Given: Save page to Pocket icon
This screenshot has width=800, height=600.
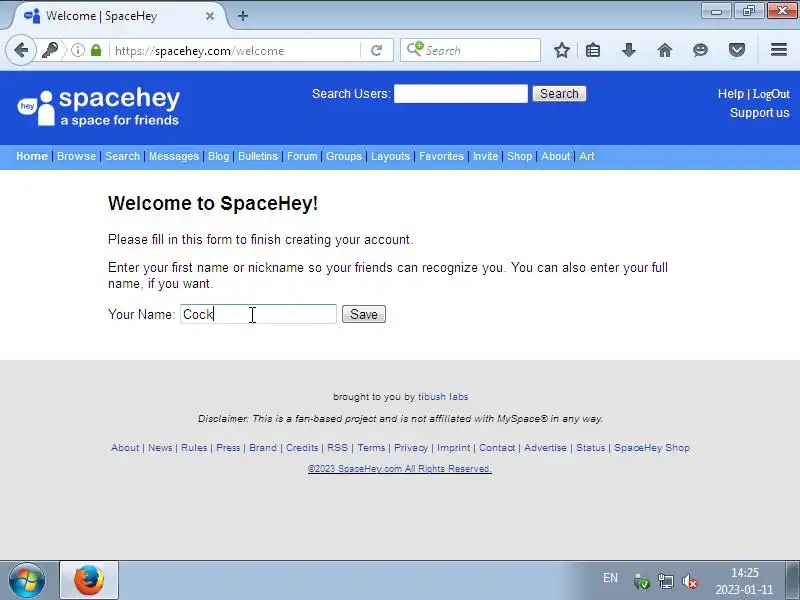Looking at the screenshot, I should click(x=737, y=50).
